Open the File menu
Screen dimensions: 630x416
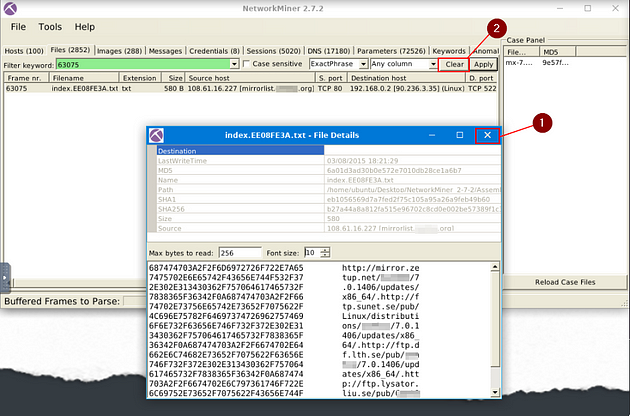[x=18, y=27]
